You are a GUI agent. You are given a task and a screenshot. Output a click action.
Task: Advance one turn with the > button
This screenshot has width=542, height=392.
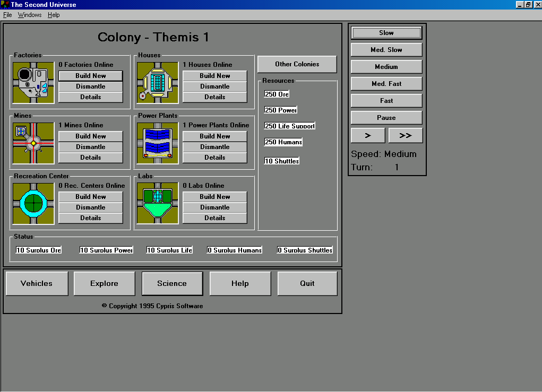368,135
